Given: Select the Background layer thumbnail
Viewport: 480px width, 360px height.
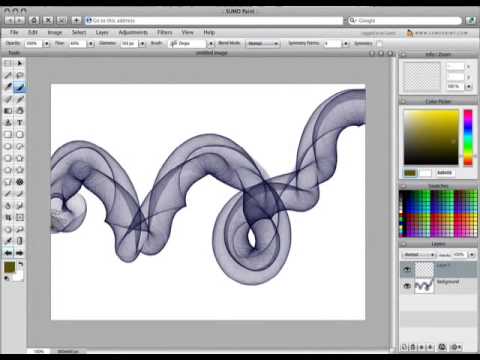Looking at the screenshot, I should pos(424,286).
